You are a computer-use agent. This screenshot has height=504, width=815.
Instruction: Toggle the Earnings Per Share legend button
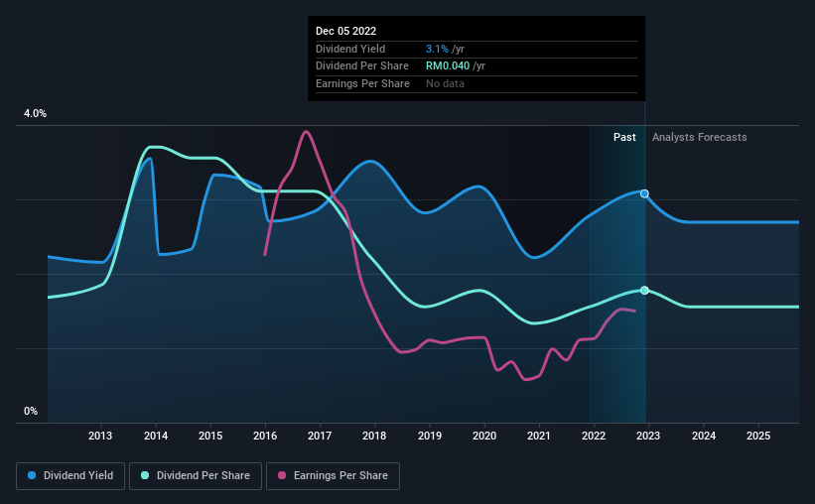coord(333,476)
